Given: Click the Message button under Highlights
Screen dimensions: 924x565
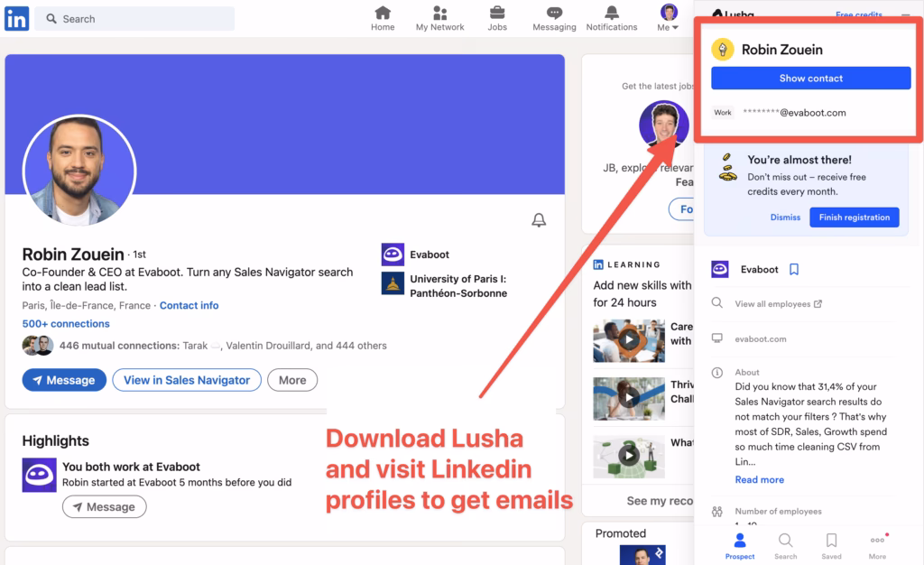Looking at the screenshot, I should (x=105, y=506).
